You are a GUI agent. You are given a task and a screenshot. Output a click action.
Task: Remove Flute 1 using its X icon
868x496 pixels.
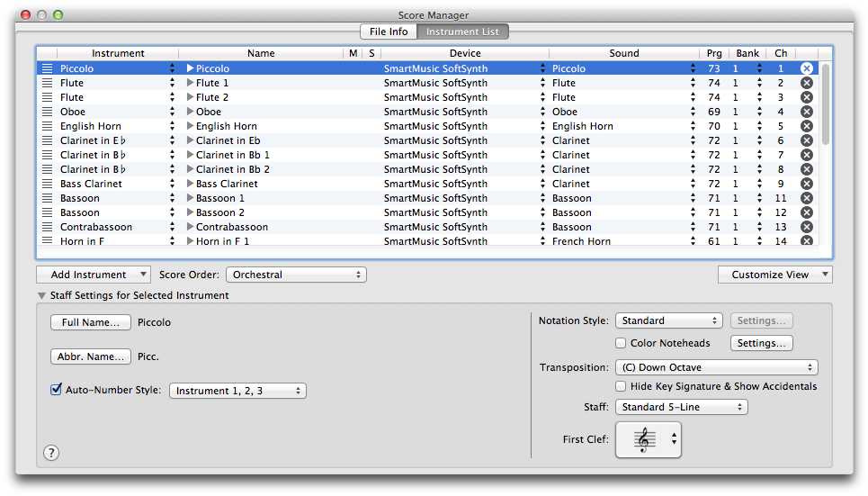point(807,83)
